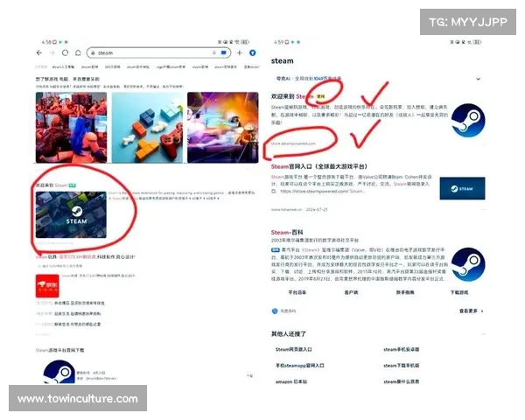The image size is (525, 420).
Task: Search related query steam手机安卓版
Action: 401,349
